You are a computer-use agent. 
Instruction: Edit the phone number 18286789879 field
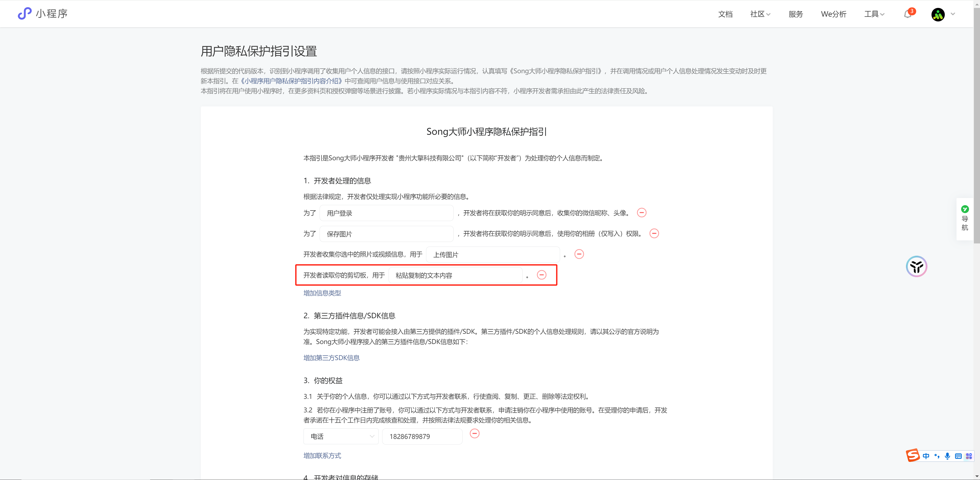pos(422,436)
